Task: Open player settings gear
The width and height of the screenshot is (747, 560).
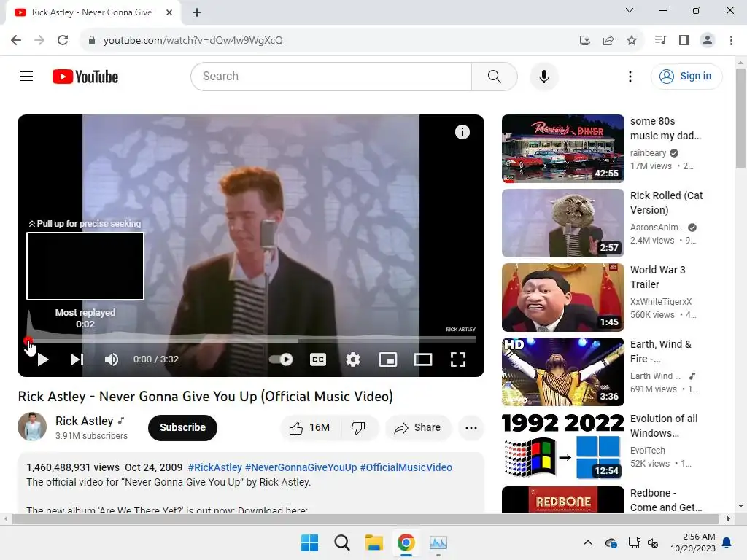Action: pyautogui.click(x=352, y=359)
